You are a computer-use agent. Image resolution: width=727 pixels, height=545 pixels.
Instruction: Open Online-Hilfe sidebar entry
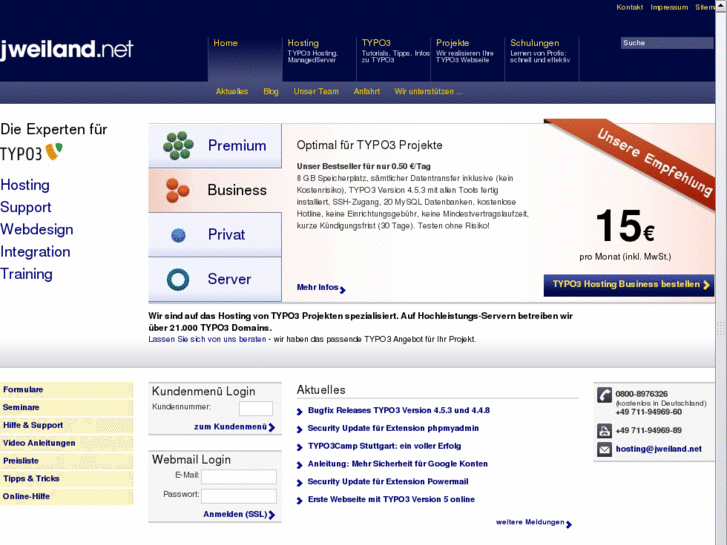66,496
